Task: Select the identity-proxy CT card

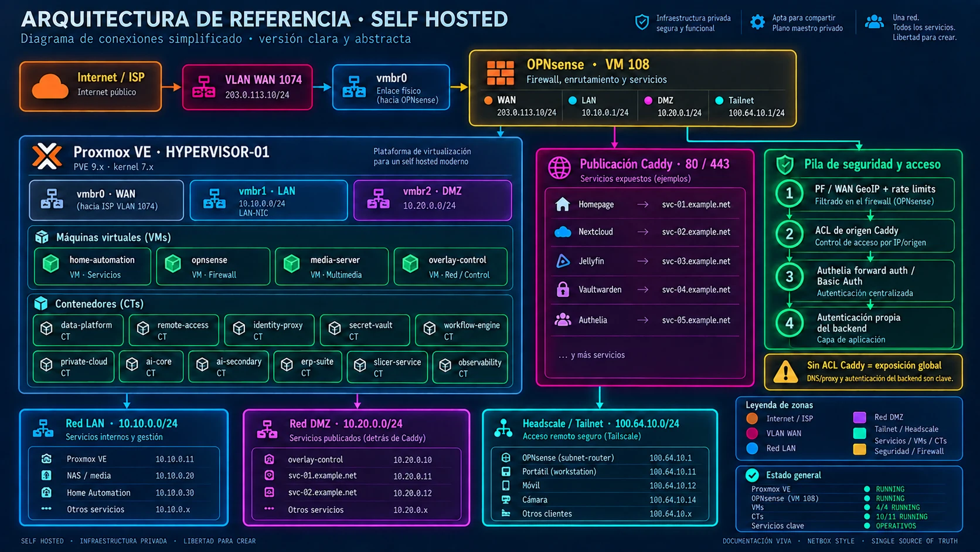Action: coord(269,330)
